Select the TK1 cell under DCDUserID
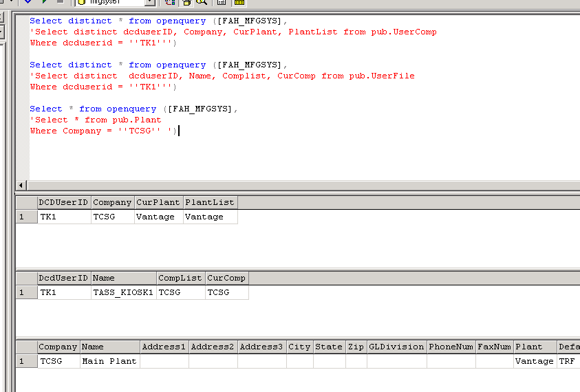Screen dimensions: 580x392 point(65,217)
